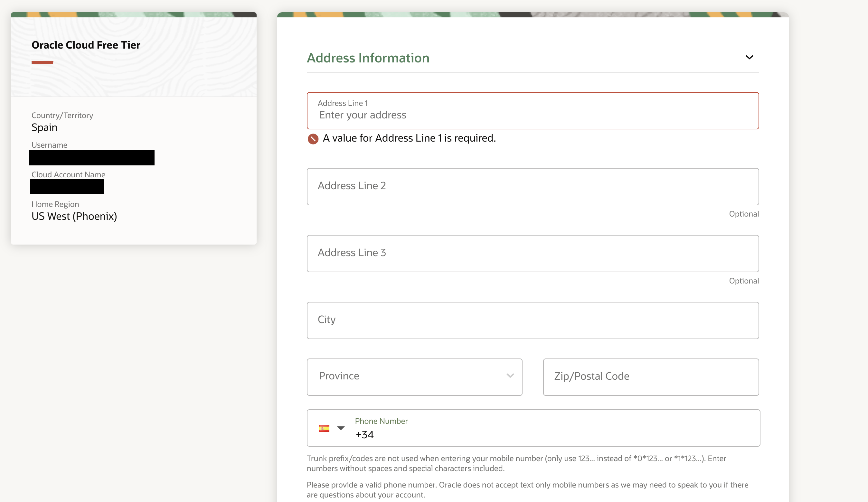Select the Address Line 3 field

pyautogui.click(x=532, y=253)
